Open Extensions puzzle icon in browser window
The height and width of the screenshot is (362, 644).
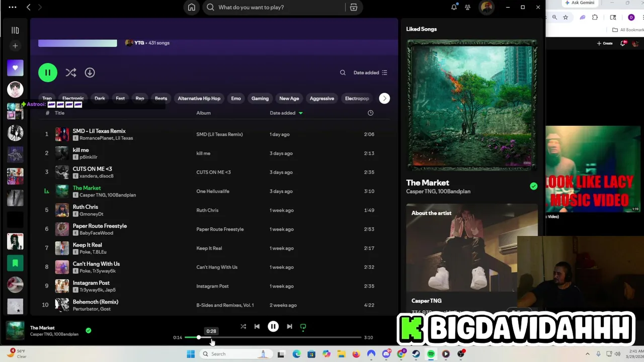(595, 17)
